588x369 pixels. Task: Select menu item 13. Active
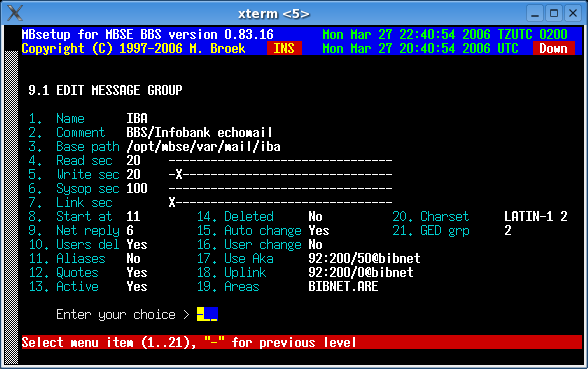63,286
